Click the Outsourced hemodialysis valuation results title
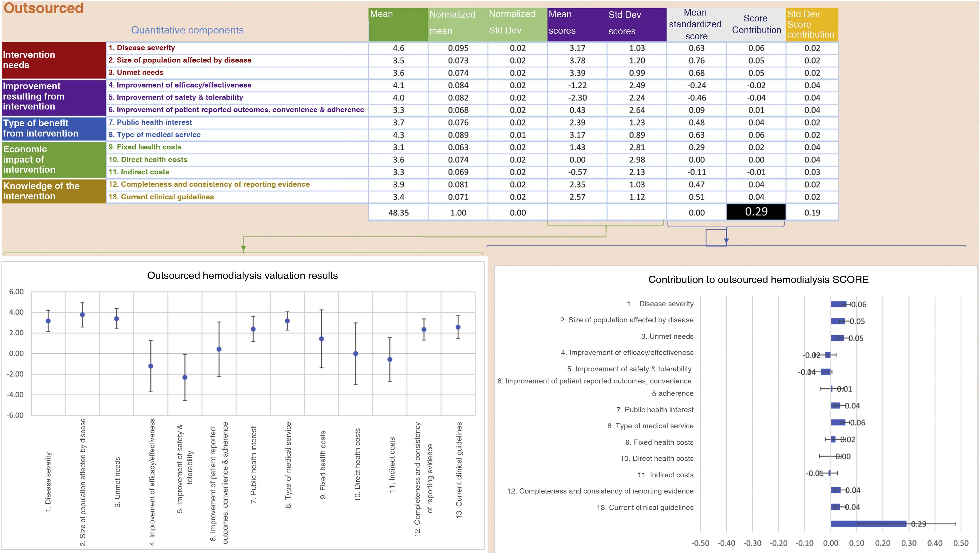The width and height of the screenshot is (980, 554). coord(242,275)
